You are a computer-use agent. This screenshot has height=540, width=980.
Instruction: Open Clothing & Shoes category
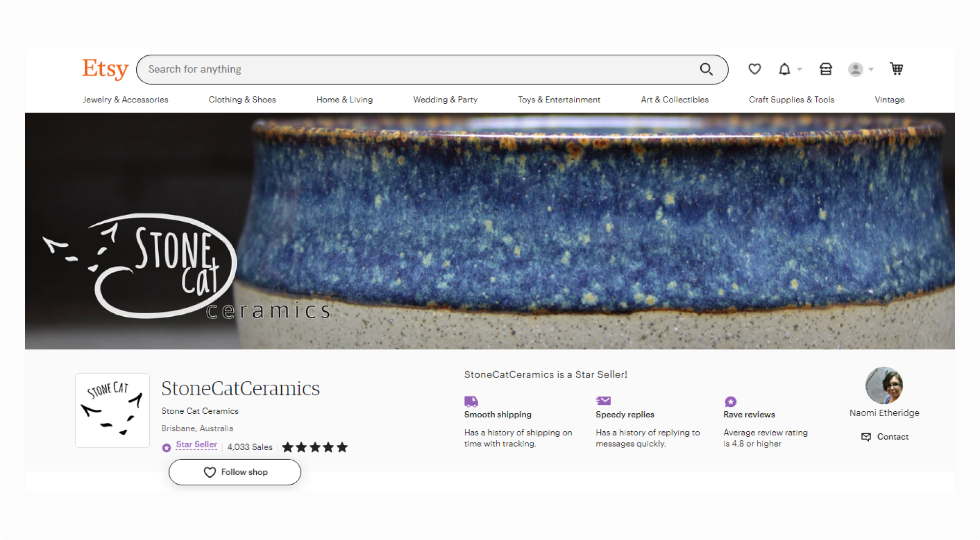[242, 99]
